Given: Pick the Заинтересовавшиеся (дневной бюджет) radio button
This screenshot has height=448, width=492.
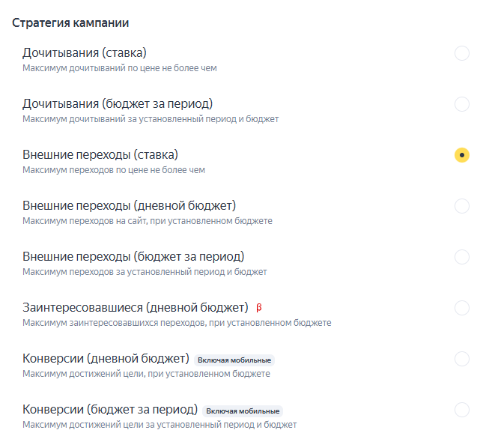Looking at the screenshot, I should [462, 308].
